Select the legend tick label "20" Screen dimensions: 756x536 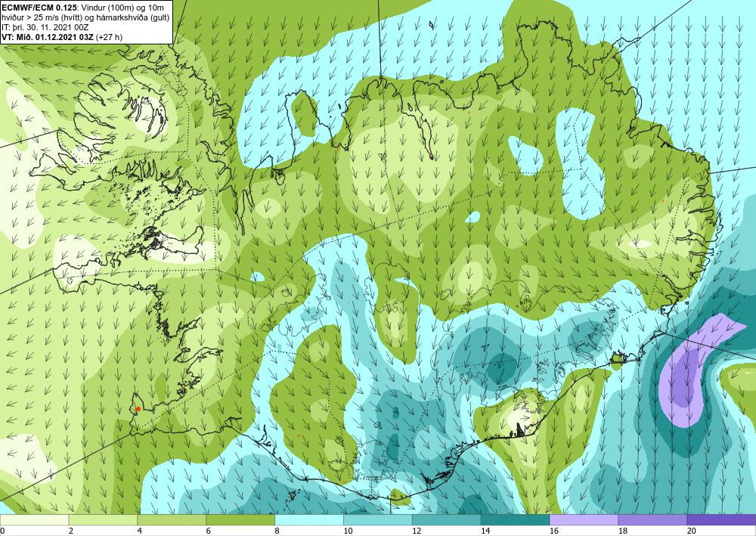pos(692,531)
